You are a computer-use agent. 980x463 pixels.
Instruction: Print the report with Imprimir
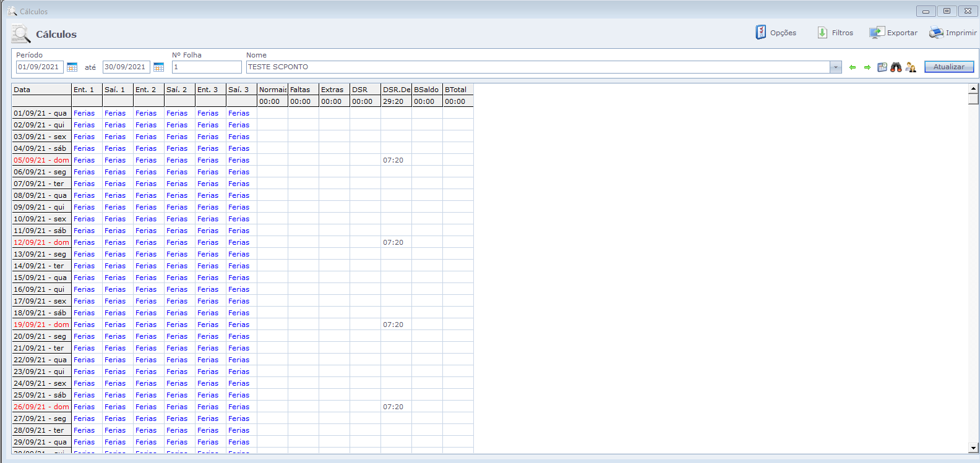pyautogui.click(x=952, y=33)
